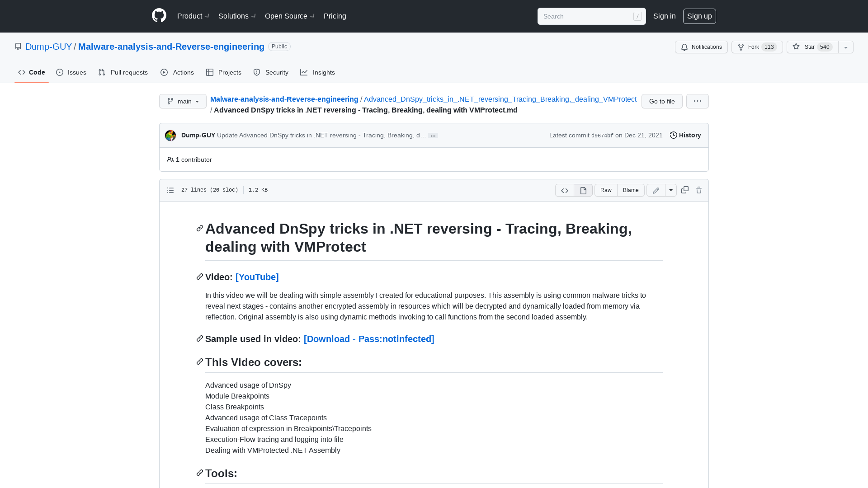Screen dimensions: 868x488
Task: Open repo root breadcrumb link
Action: (x=284, y=99)
